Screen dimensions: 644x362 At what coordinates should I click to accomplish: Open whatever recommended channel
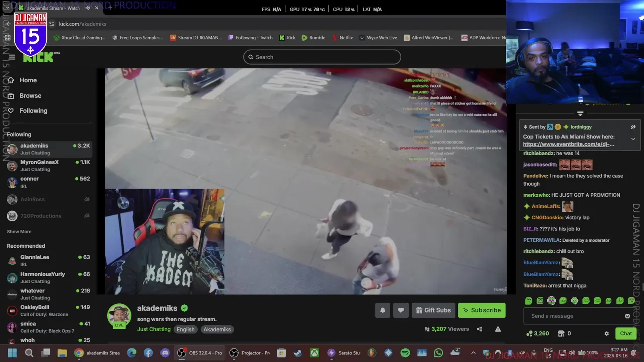(x=48, y=294)
